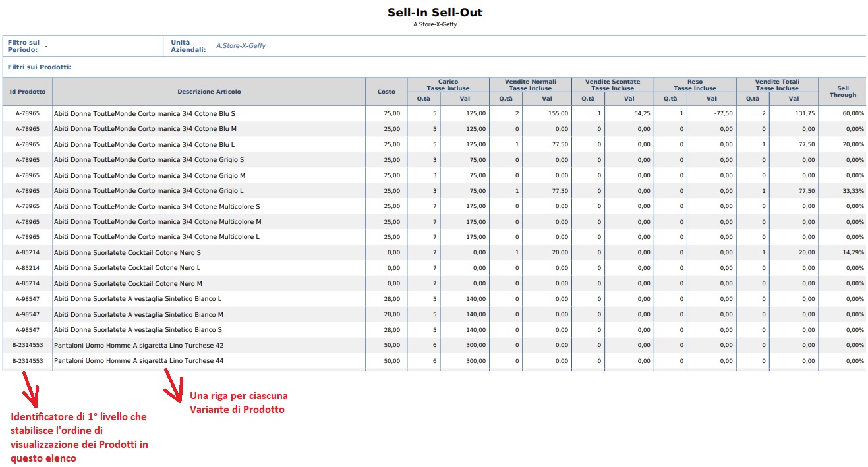Select Suorlatete Cocktail Cotone Nero M description
868x467 pixels.
tap(128, 283)
